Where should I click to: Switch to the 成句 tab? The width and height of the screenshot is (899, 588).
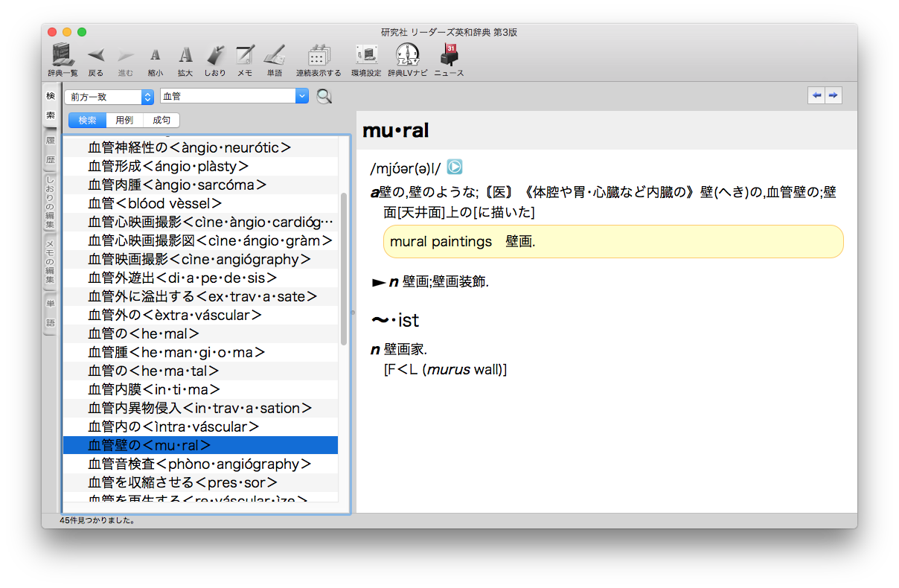161,121
